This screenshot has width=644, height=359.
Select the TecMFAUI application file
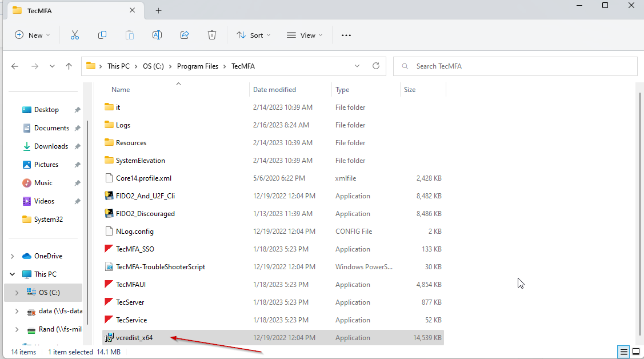point(130,285)
